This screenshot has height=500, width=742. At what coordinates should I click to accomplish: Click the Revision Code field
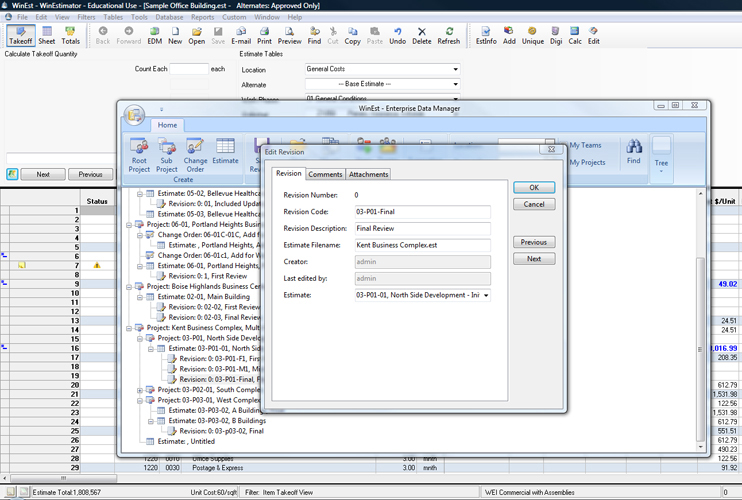(423, 212)
